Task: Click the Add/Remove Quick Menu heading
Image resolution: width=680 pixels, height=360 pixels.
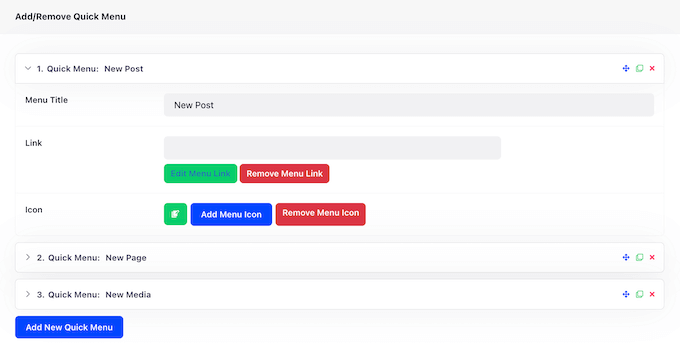Action: click(x=70, y=16)
